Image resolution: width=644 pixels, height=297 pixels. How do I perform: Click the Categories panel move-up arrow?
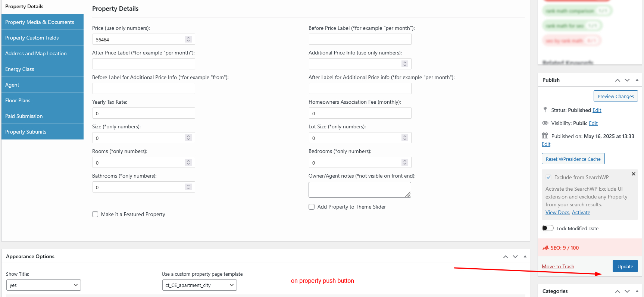click(x=618, y=291)
